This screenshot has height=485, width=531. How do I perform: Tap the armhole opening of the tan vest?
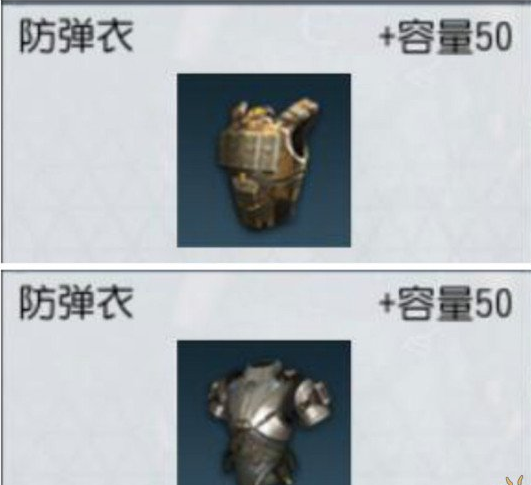(300, 143)
